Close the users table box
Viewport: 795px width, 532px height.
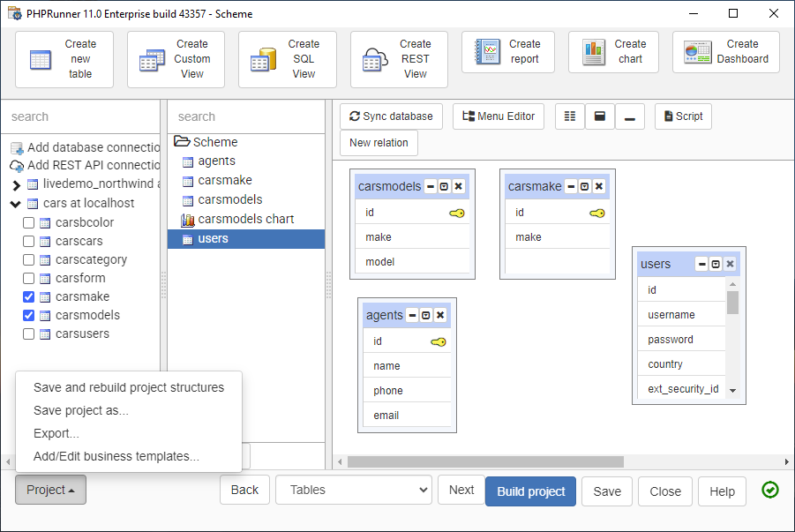(730, 264)
